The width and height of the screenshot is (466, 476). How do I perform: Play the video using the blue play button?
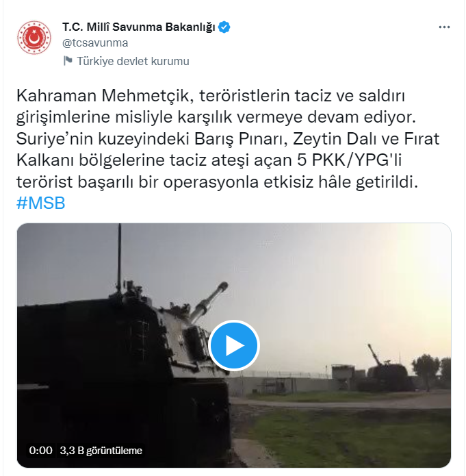tap(233, 345)
